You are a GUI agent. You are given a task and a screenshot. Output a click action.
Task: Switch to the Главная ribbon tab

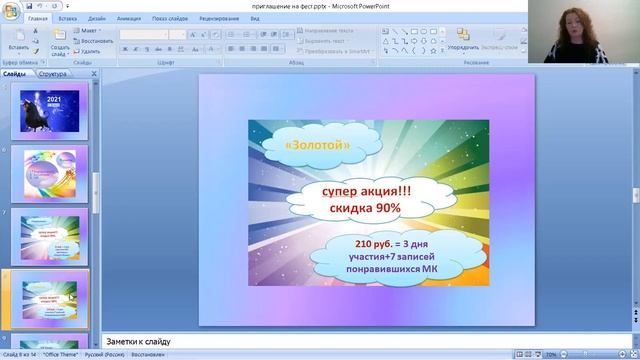point(38,19)
